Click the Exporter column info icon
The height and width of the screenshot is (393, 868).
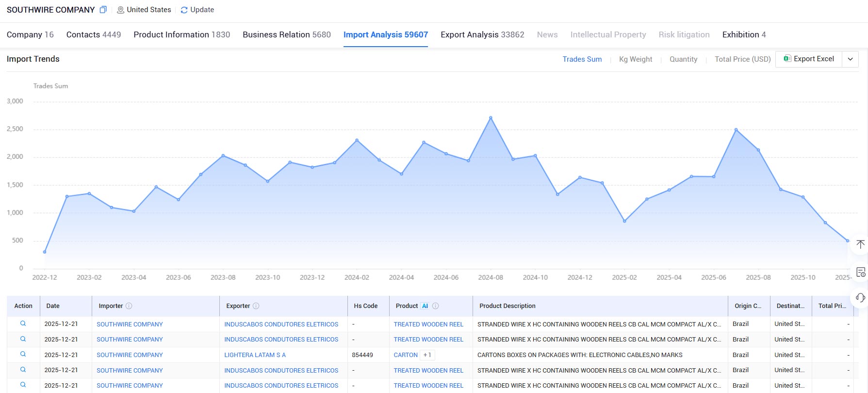point(256,306)
